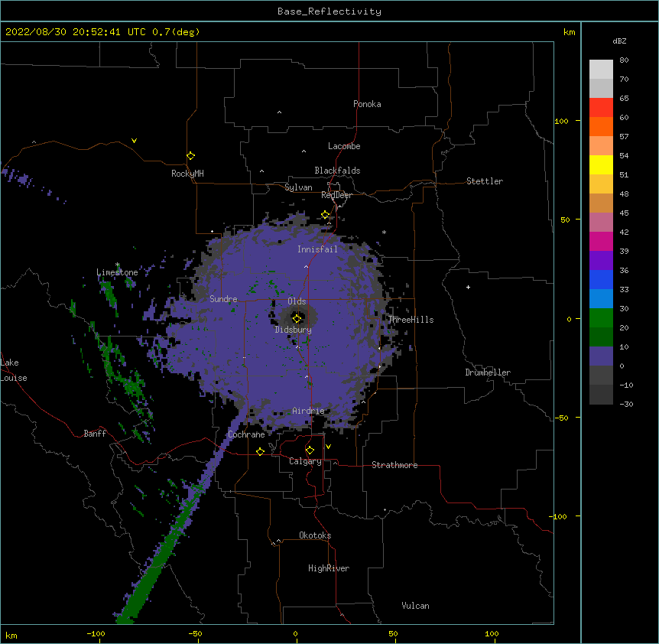Click the Limestone label
Screen dimensions: 659x644
(117, 272)
